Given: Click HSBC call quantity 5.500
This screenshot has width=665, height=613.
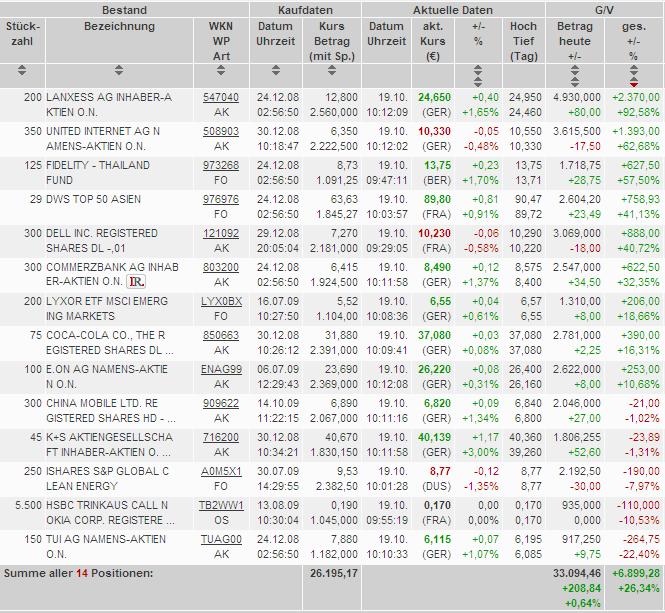Looking at the screenshot, I should [28, 505].
